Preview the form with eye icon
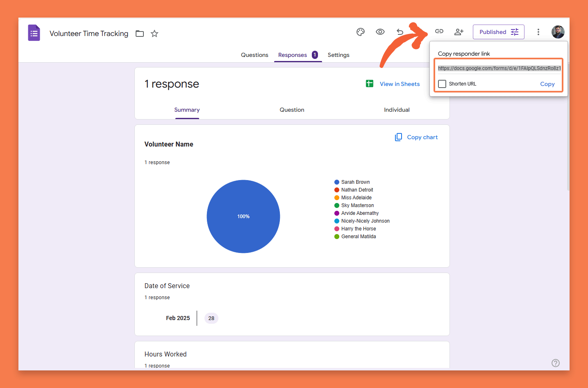 click(x=380, y=32)
